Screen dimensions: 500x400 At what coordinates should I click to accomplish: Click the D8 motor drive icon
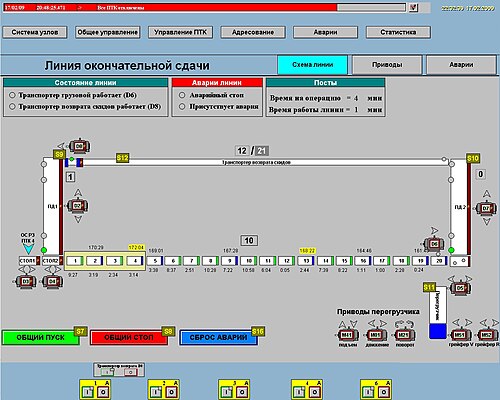(x=79, y=146)
